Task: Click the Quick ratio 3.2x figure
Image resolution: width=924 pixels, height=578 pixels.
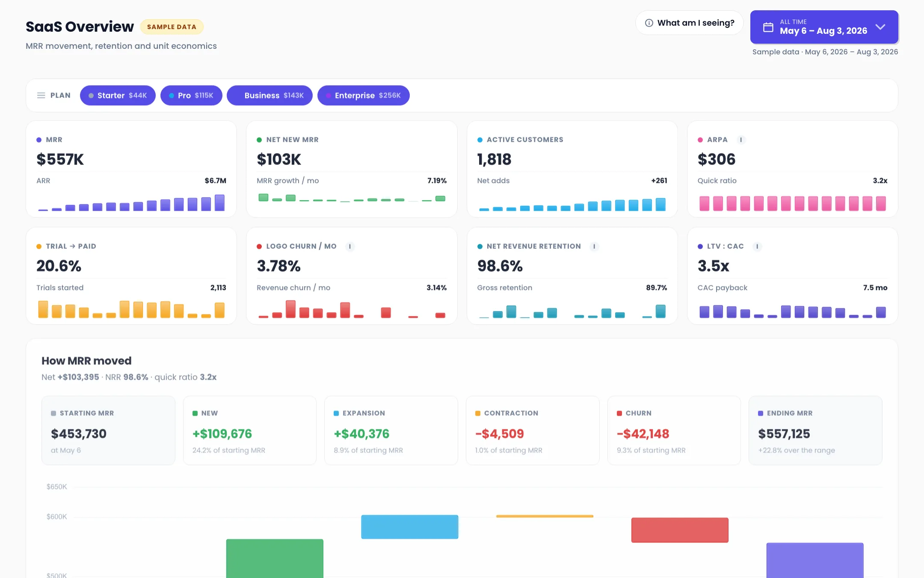Action: pyautogui.click(x=880, y=181)
